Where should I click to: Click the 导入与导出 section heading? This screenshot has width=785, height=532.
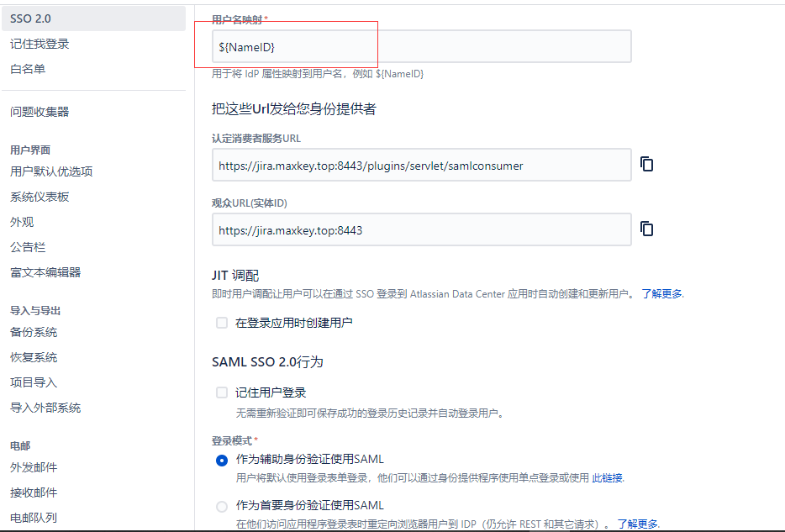click(x=35, y=311)
